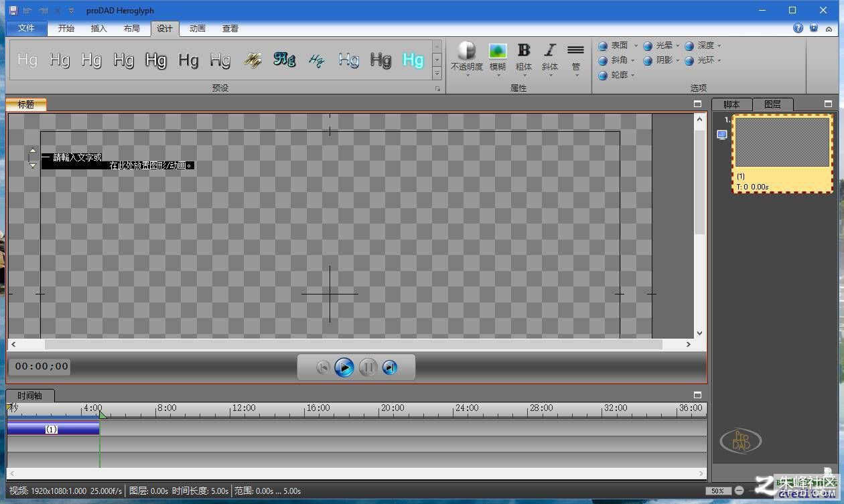Click the 管 lines icon
This screenshot has width=844, height=504.
[576, 50]
